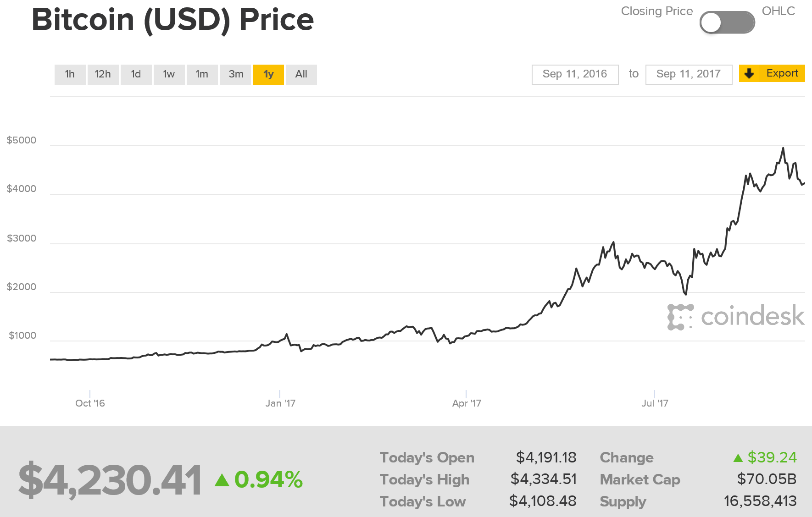Viewport: 812px width, 517px height.
Task: Select the 1h time range tab
Action: pos(70,74)
